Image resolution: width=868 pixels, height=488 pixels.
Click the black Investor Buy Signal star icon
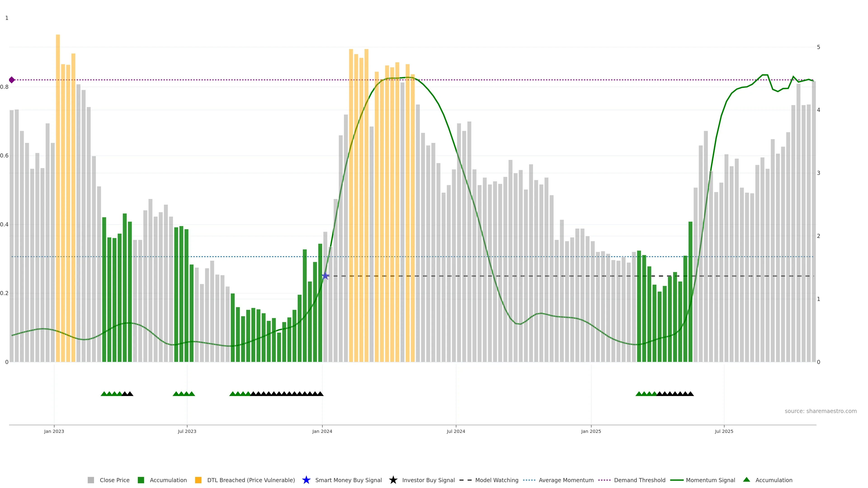tap(393, 480)
